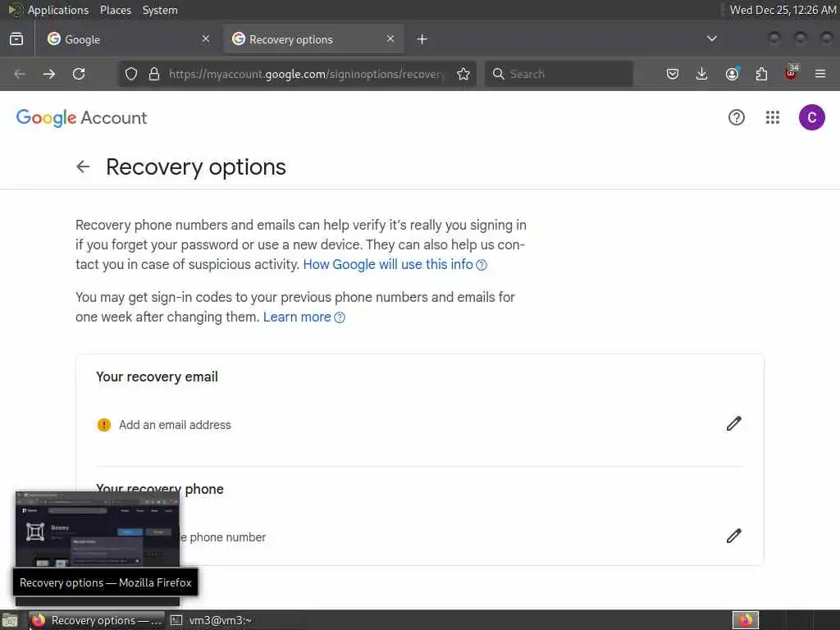Open the Learn more link
The width and height of the screenshot is (840, 630).
[304, 317]
